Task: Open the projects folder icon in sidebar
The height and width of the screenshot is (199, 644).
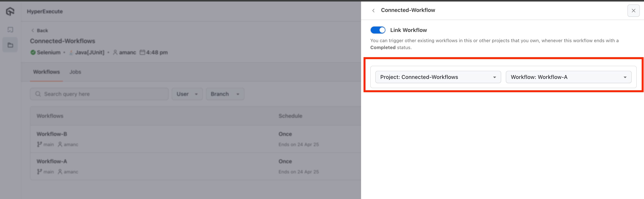Action: point(10,45)
